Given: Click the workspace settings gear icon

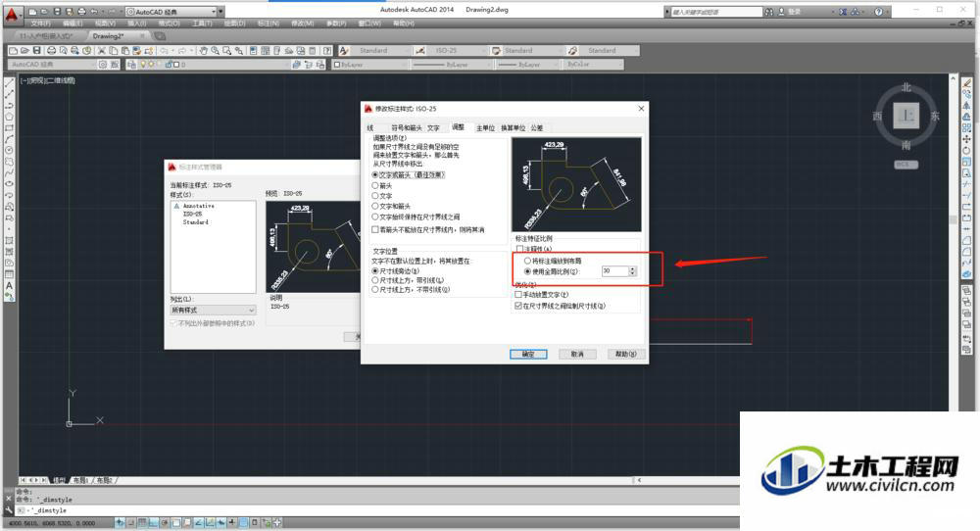Looking at the screenshot, I should [x=103, y=65].
